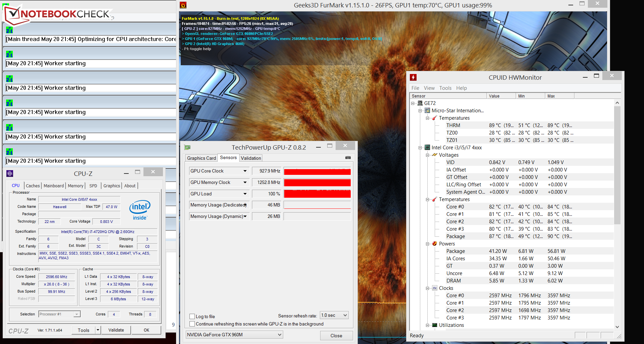Open the File menu in HWMonitor
Viewport: 644px width, 344px height.
pos(415,88)
